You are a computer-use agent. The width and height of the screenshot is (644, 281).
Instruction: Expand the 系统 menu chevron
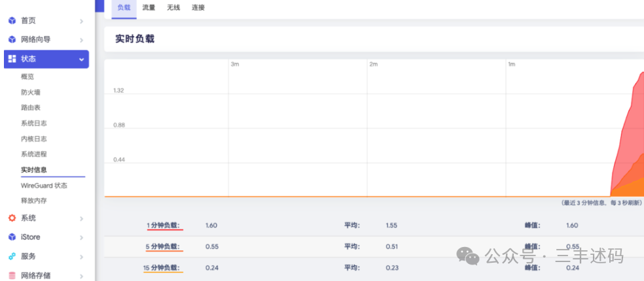81,218
